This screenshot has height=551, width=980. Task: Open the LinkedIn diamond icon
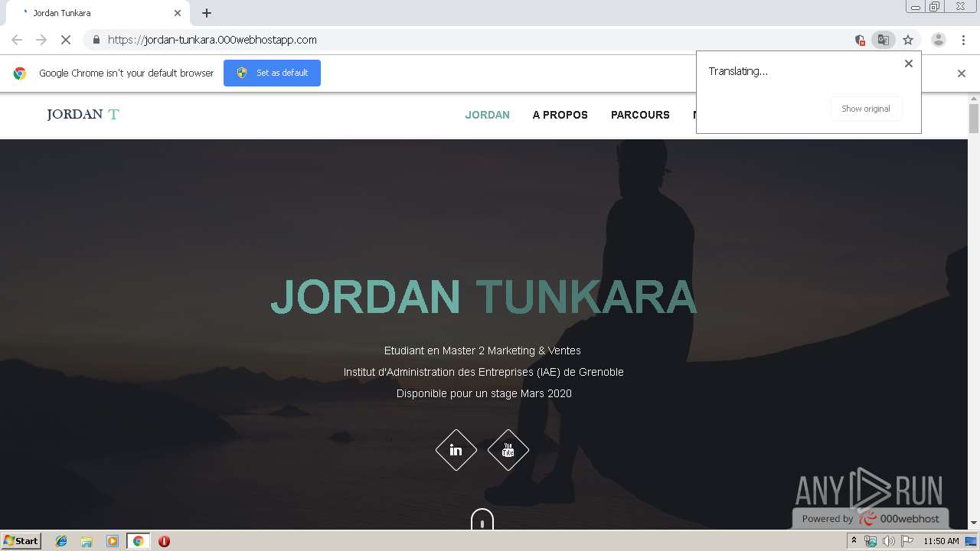(x=456, y=450)
